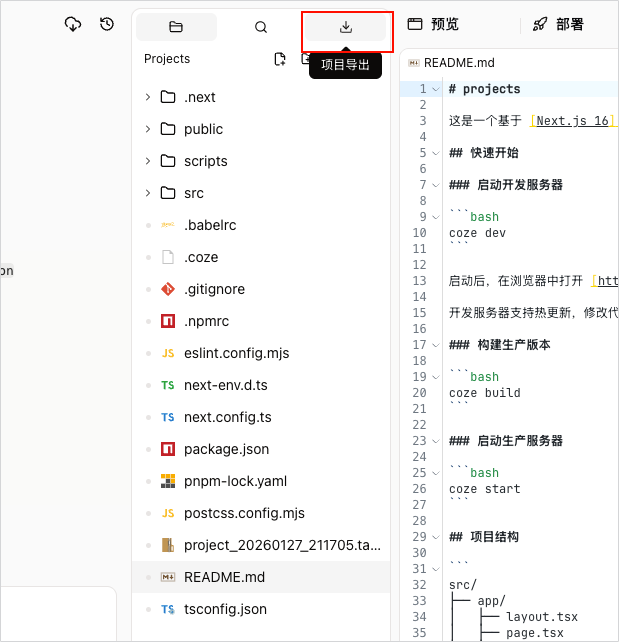619x642 pixels.
Task: Fold the 启动开发服务器 section at line 7
Action: pos(436,185)
